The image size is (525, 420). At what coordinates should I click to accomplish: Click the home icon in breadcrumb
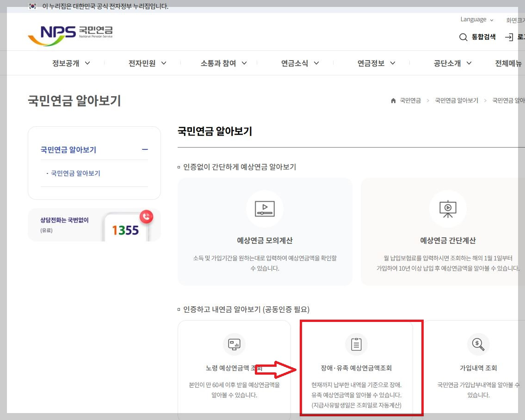click(393, 100)
